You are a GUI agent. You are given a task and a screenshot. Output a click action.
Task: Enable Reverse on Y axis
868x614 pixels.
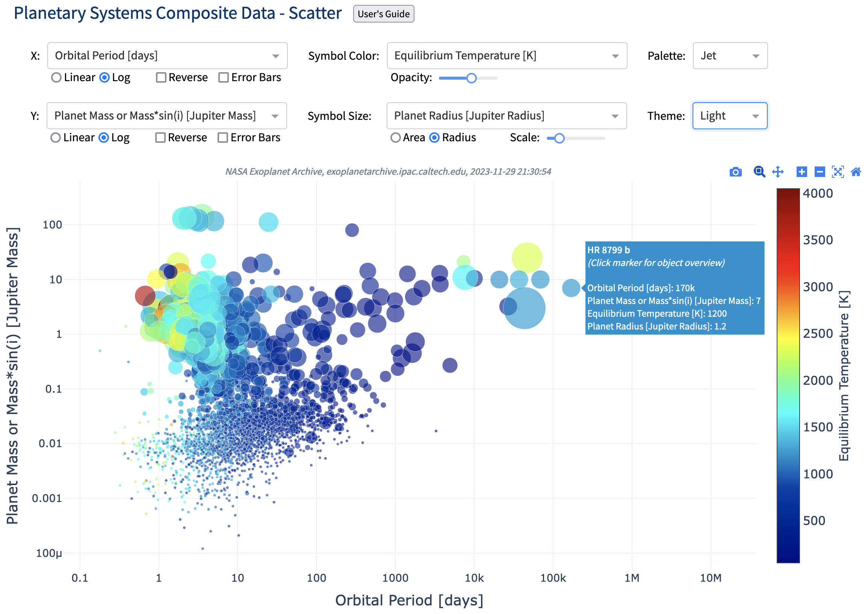tap(160, 138)
